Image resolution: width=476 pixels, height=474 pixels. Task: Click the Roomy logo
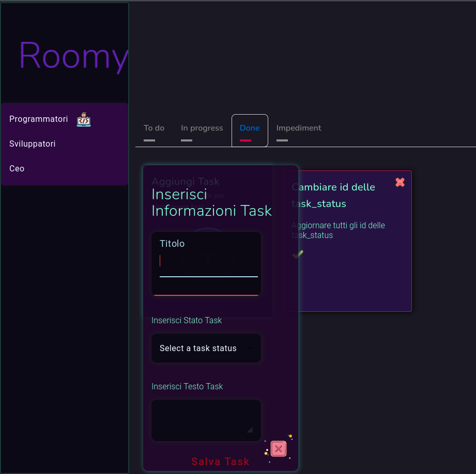click(x=72, y=57)
